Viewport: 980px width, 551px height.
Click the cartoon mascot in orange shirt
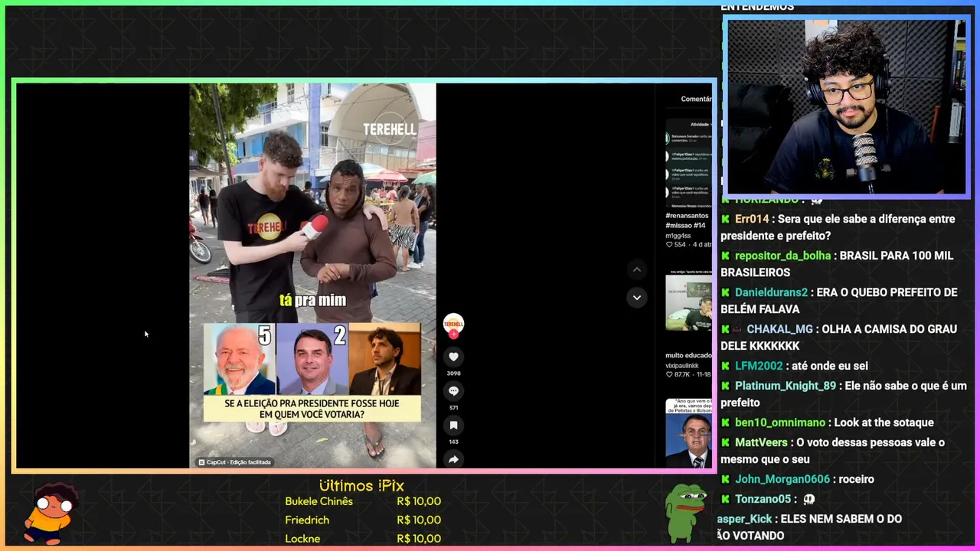coord(52,513)
